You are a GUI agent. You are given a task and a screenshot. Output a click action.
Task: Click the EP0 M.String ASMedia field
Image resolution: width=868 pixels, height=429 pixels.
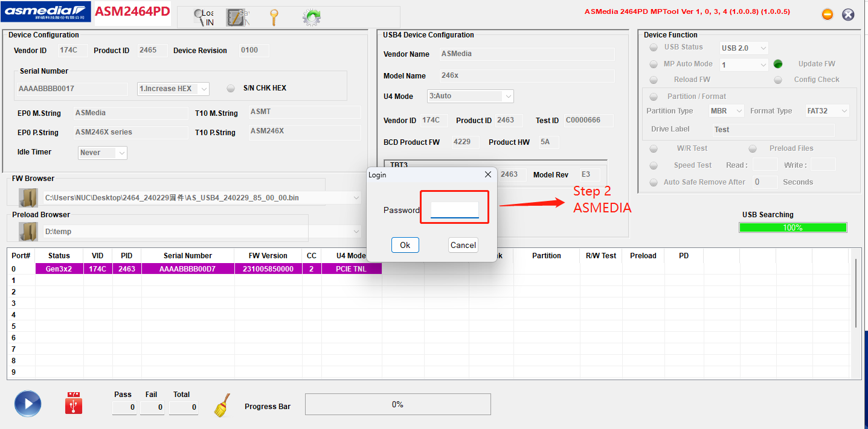(130, 113)
